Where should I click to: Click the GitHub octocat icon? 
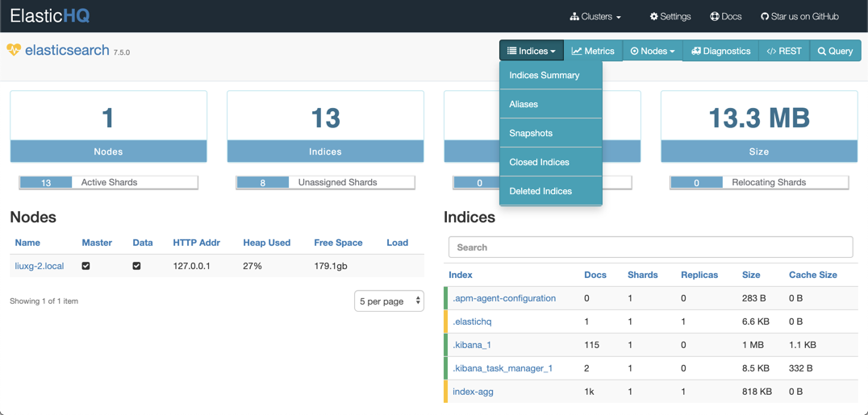point(766,17)
